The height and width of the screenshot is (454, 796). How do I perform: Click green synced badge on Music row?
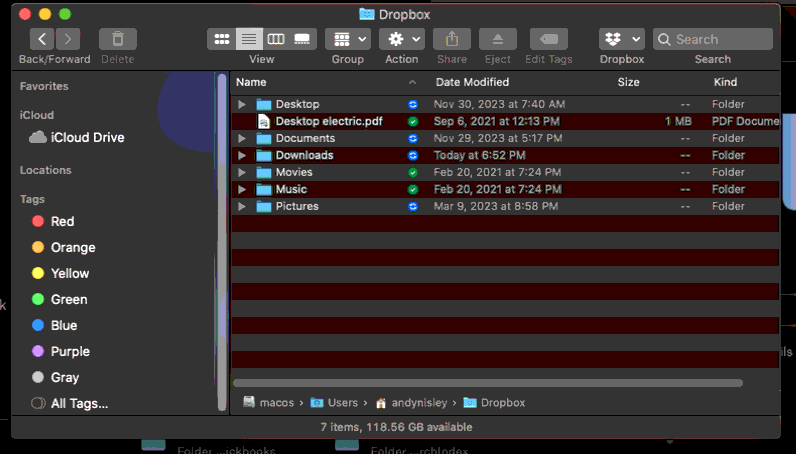[413, 189]
